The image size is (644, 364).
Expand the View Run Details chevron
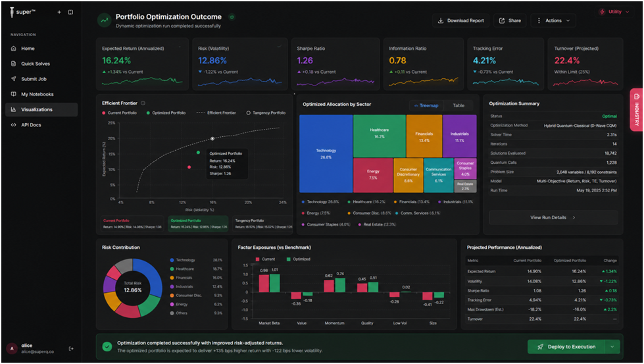pos(574,218)
